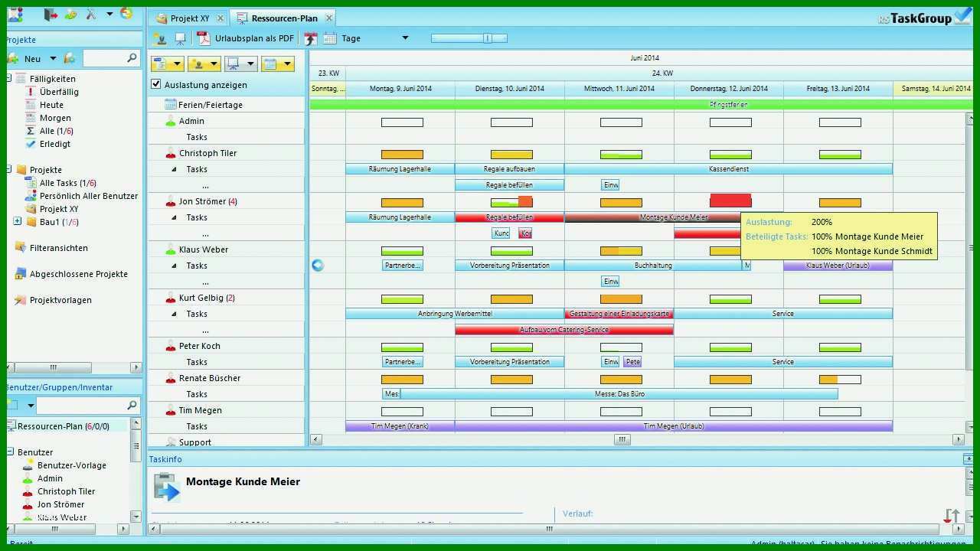
Task: Open the Tage time scale dropdown
Action: tap(405, 38)
